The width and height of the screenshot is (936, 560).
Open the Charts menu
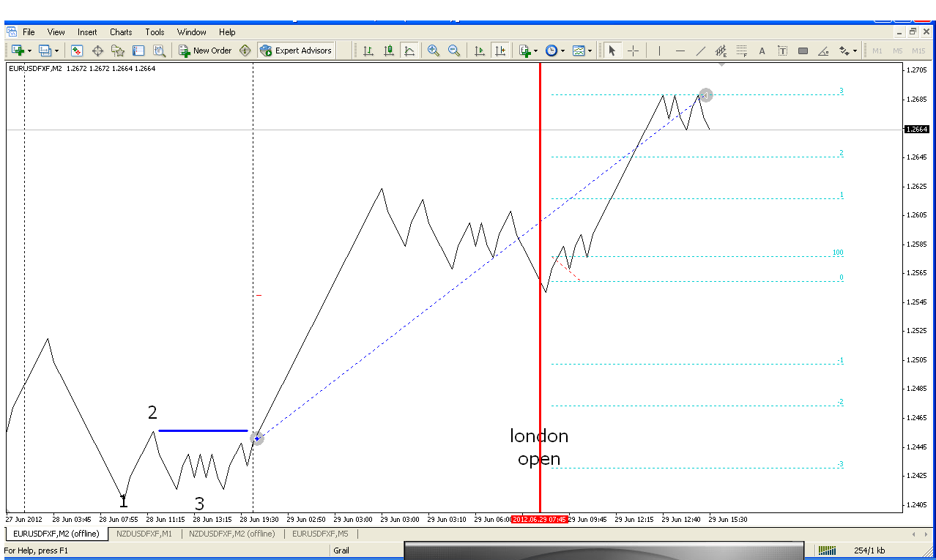(x=121, y=32)
